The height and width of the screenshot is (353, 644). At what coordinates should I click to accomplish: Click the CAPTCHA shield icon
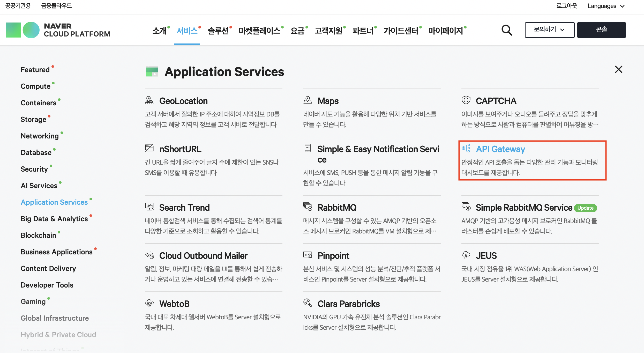tap(466, 100)
